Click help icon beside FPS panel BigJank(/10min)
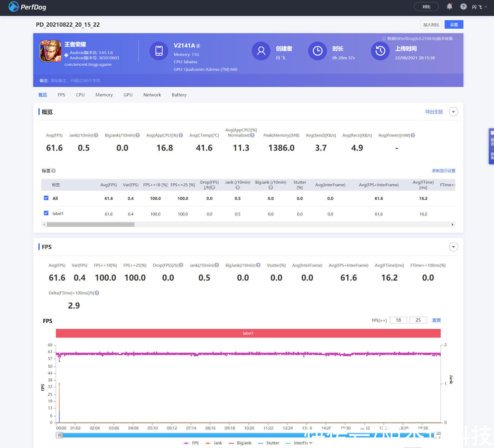494x448 pixels. pyautogui.click(x=258, y=265)
